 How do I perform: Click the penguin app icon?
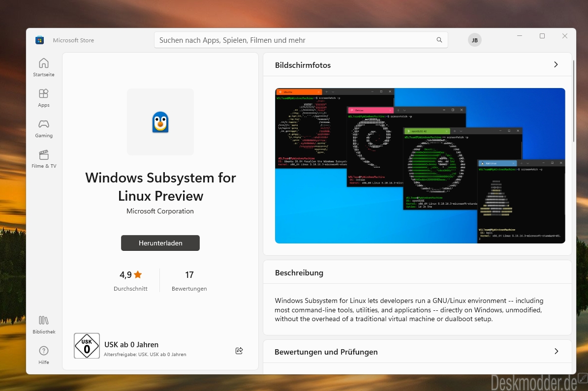pos(160,122)
